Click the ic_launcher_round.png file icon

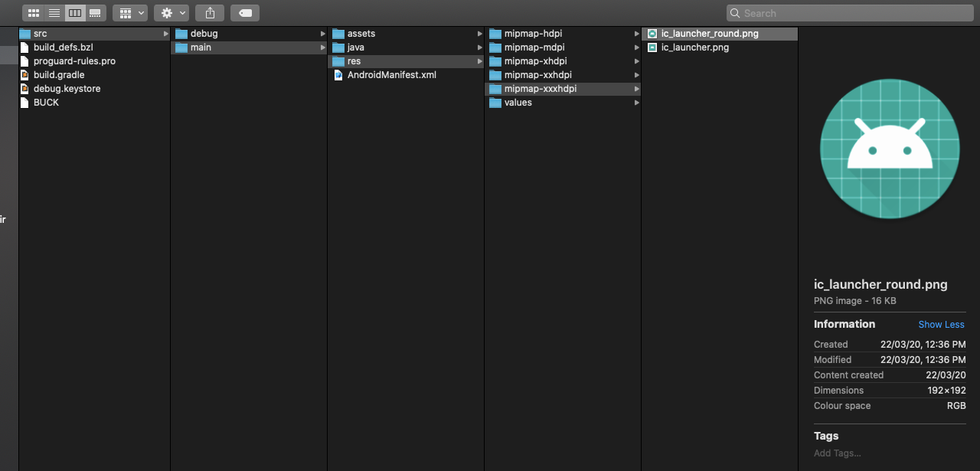click(x=652, y=34)
